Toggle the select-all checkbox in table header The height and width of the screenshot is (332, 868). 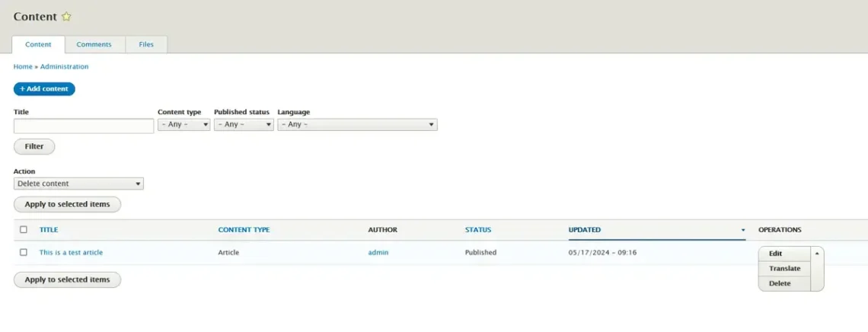24,230
